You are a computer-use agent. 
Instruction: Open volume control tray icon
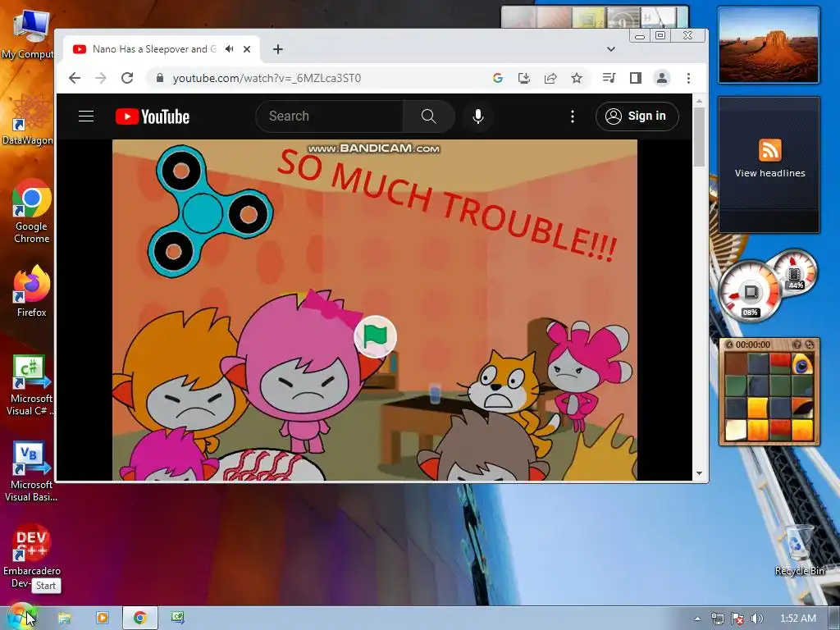pos(757,619)
